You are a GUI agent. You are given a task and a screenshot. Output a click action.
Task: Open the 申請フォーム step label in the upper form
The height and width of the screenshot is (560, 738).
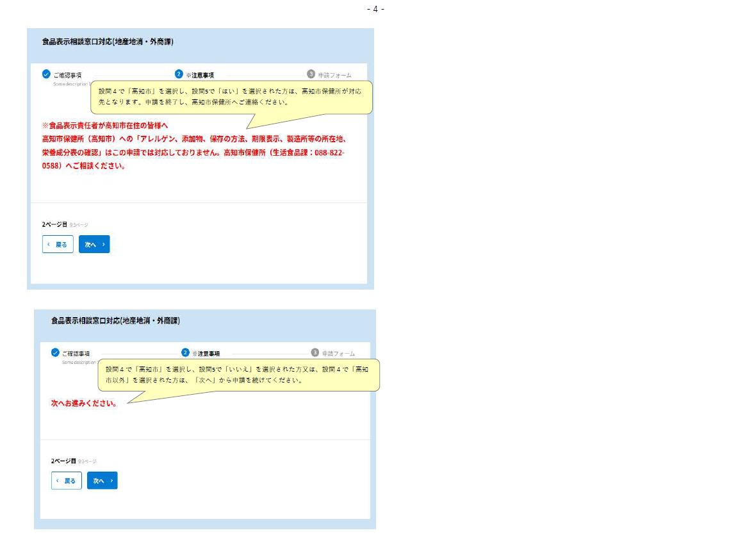tap(334, 75)
